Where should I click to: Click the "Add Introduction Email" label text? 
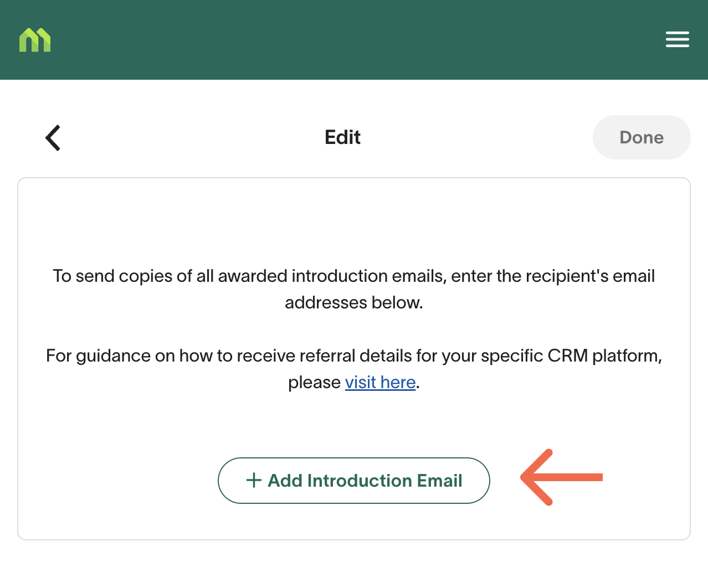(x=365, y=481)
